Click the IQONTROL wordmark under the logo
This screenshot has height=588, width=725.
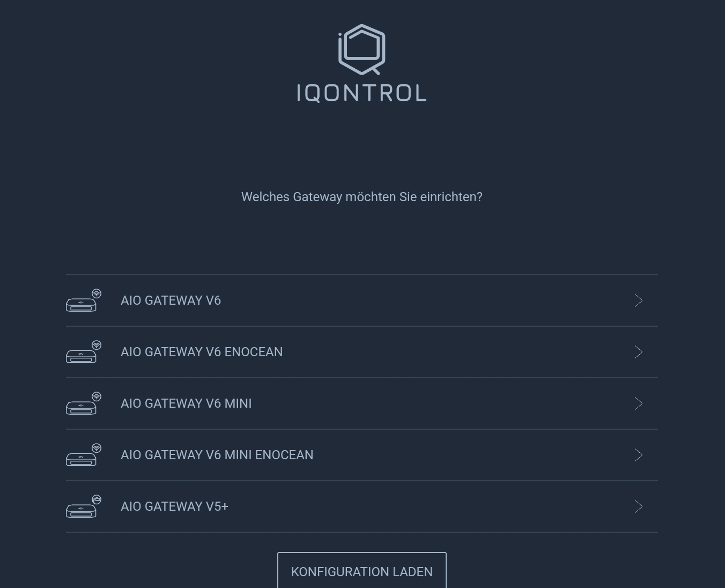tap(362, 93)
